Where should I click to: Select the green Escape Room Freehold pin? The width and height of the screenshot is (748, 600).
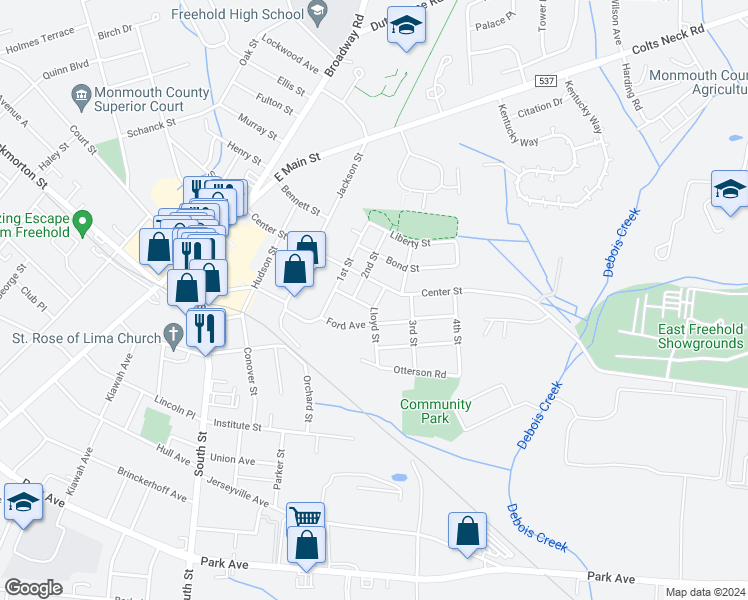[x=83, y=224]
